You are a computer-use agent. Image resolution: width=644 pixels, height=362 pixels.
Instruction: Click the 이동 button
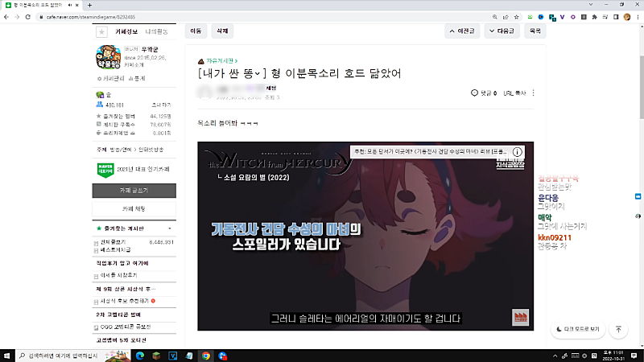(x=196, y=31)
